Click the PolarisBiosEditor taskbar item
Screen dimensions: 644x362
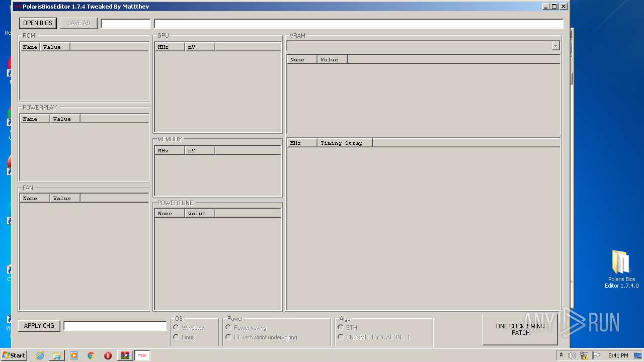(142, 355)
